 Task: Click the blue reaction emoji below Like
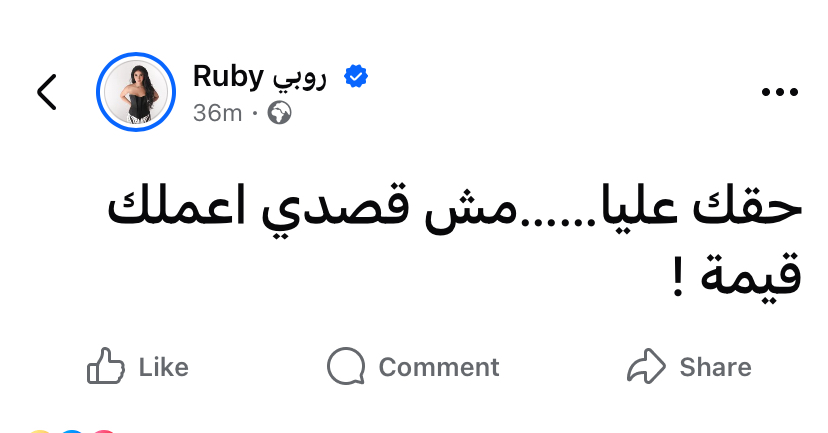coord(72,430)
